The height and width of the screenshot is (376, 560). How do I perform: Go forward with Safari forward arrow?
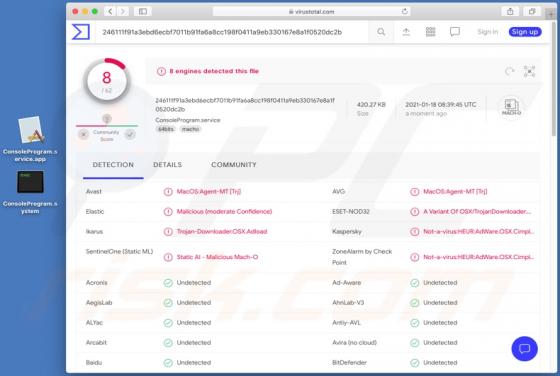click(122, 11)
